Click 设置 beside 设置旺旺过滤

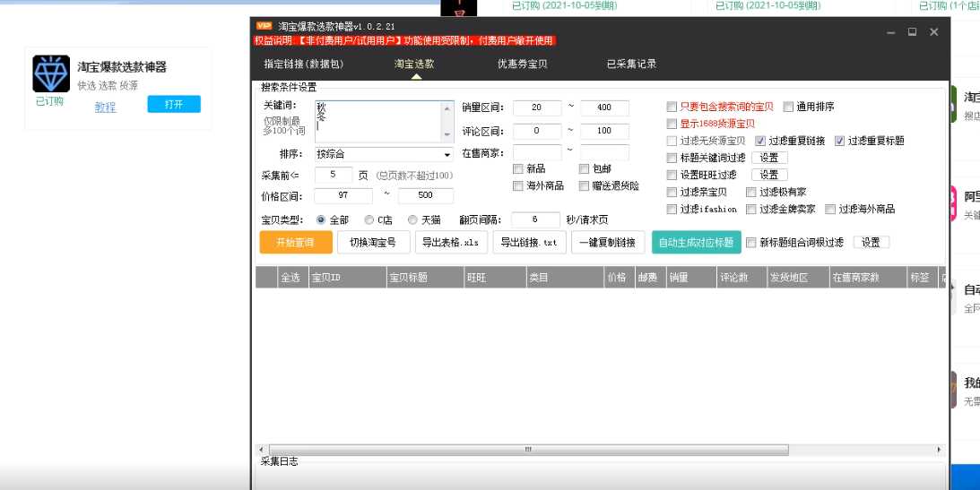pos(768,175)
